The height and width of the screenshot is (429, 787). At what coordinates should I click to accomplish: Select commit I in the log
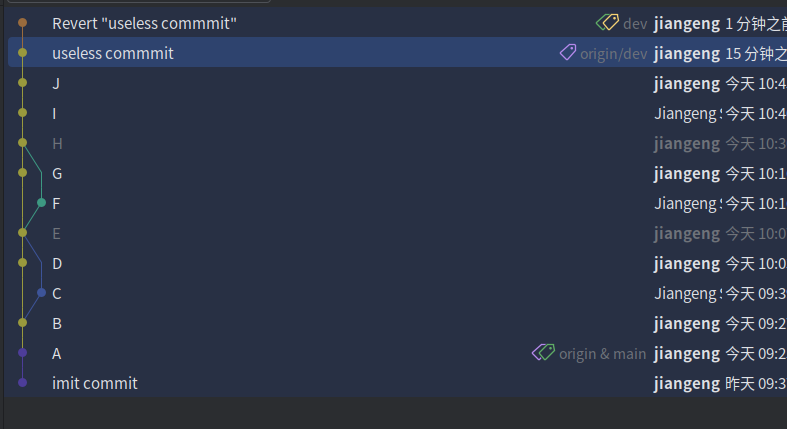(398, 113)
